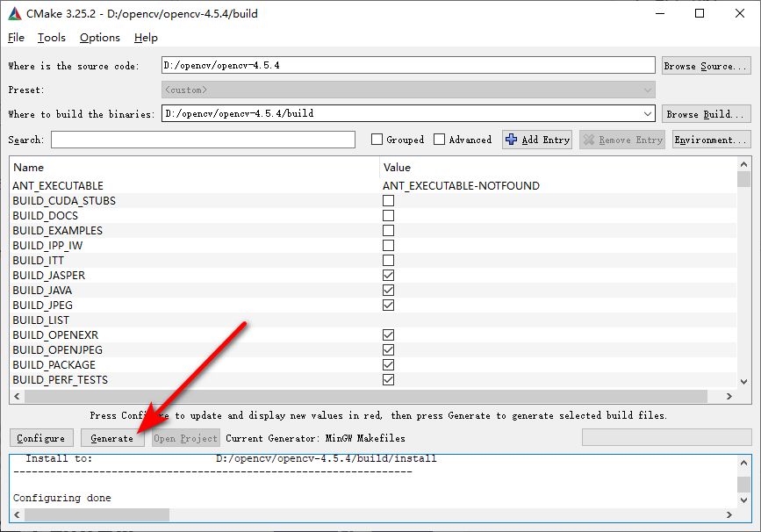This screenshot has height=532, width=761.
Task: Maximize the CMake window
Action: 700,13
